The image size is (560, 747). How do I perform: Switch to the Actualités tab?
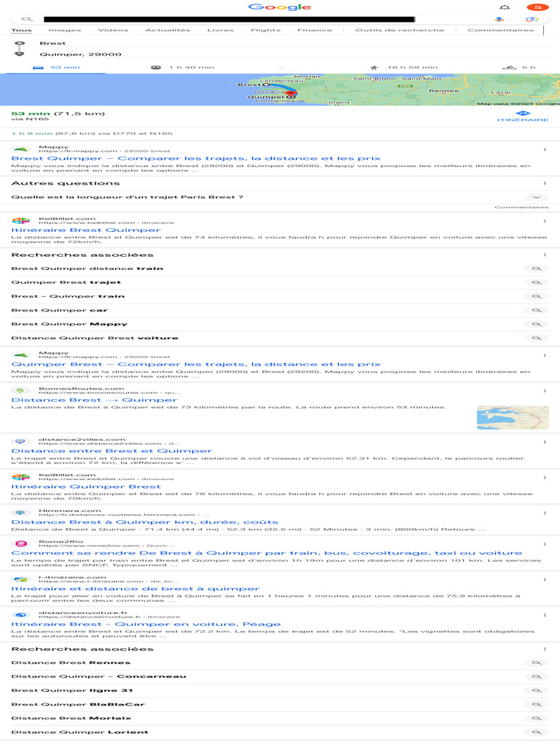(x=168, y=30)
